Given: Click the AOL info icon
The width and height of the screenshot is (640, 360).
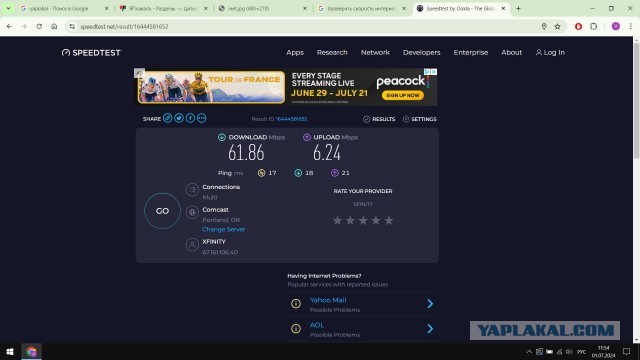Looking at the screenshot, I should tap(296, 329).
